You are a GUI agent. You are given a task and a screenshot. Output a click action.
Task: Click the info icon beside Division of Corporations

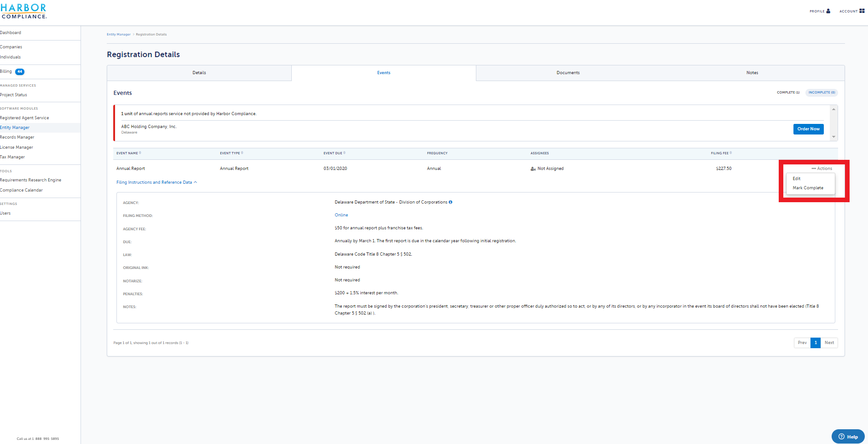click(451, 202)
